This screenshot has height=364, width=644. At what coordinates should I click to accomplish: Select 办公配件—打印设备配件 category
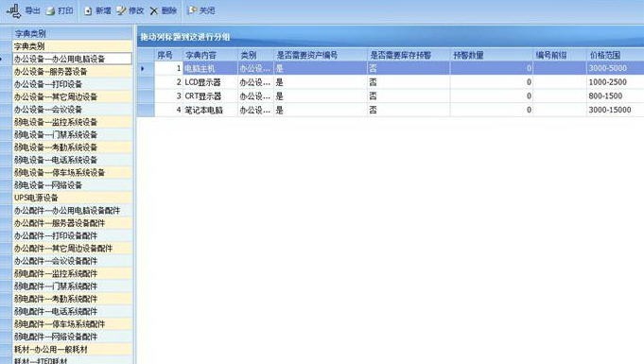(x=72, y=235)
